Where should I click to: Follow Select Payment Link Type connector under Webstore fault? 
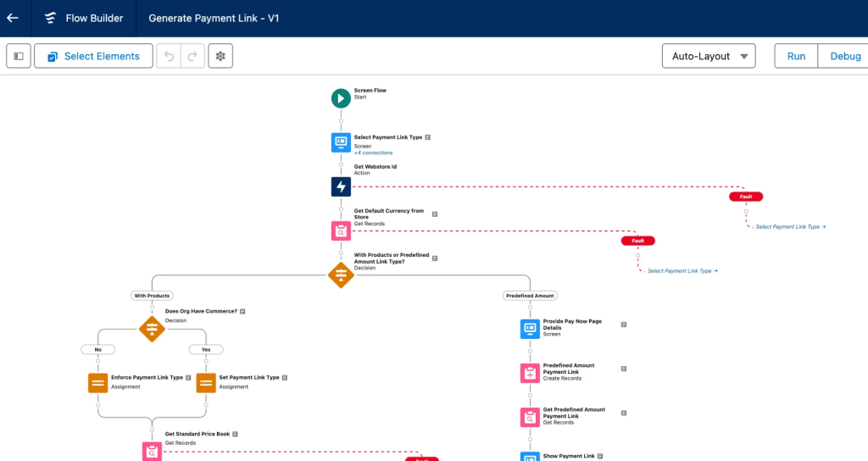click(791, 227)
